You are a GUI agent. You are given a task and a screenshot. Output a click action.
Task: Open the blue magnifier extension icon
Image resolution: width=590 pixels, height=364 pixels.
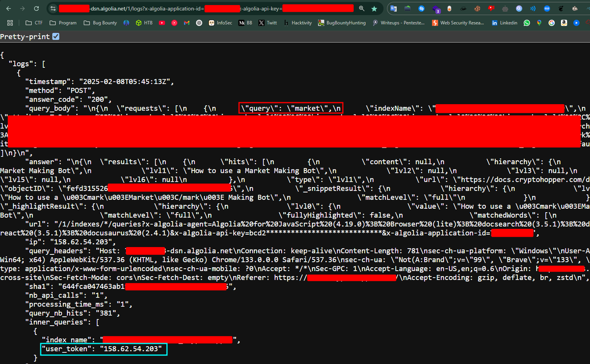pos(520,9)
